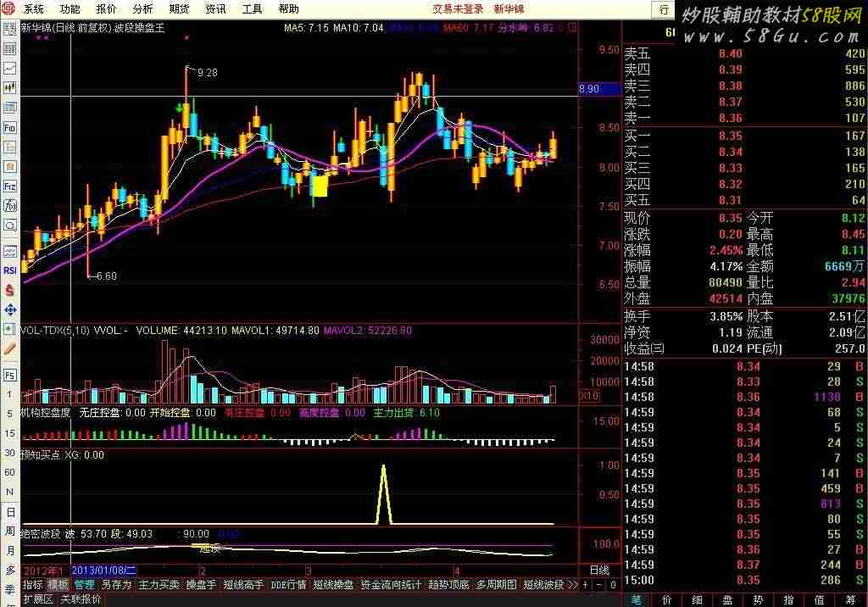Open the orange list icon in sidebar

[x=10, y=167]
